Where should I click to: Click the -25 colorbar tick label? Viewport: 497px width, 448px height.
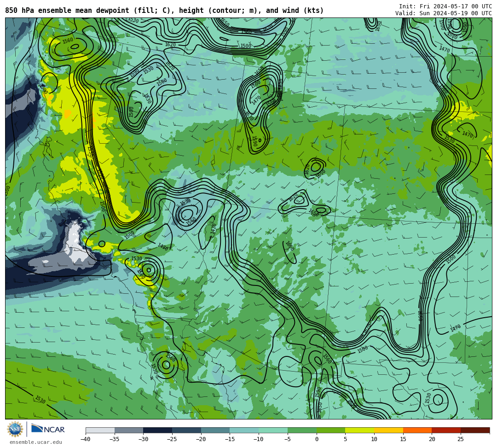click(x=172, y=439)
